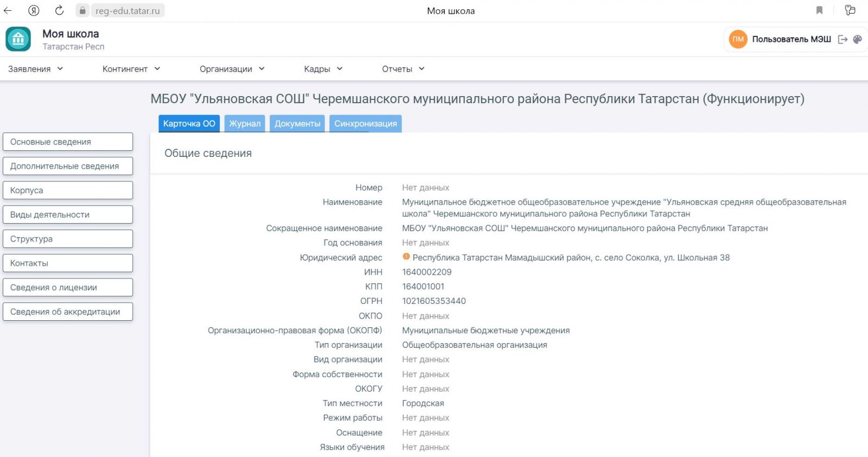The width and height of the screenshot is (868, 457).
Task: Reload the page with the refresh icon
Action: pos(59,10)
